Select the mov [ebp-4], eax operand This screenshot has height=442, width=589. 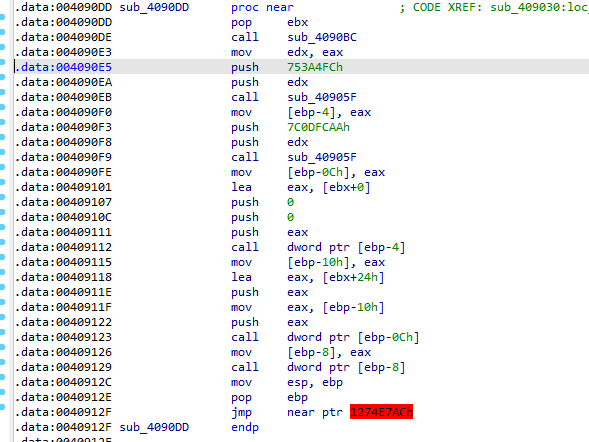point(329,112)
